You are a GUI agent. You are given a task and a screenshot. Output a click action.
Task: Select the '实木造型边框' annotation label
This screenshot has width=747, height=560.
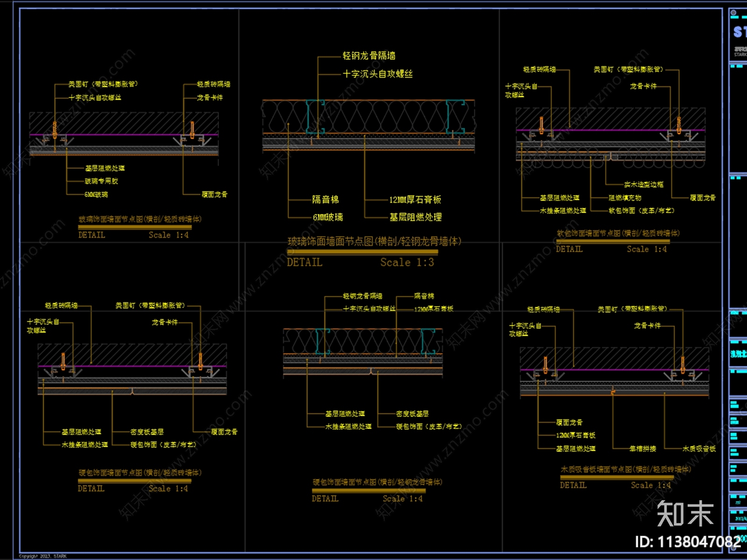[643, 184]
